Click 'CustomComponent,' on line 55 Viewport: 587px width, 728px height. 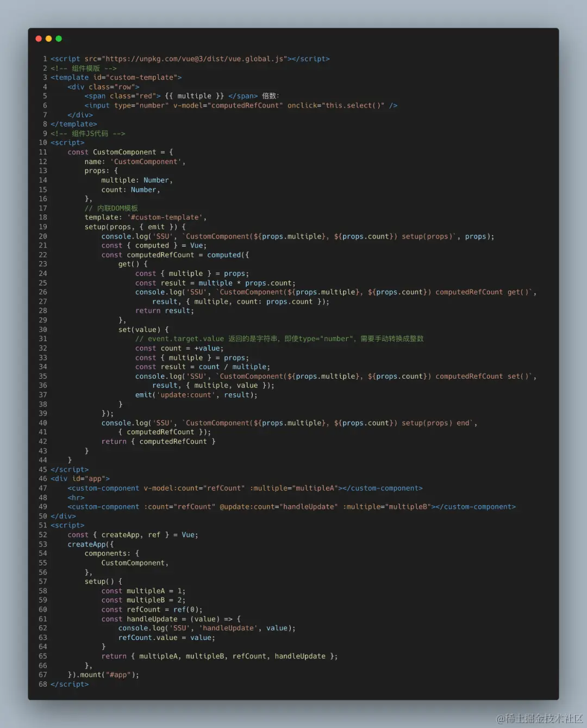135,563
